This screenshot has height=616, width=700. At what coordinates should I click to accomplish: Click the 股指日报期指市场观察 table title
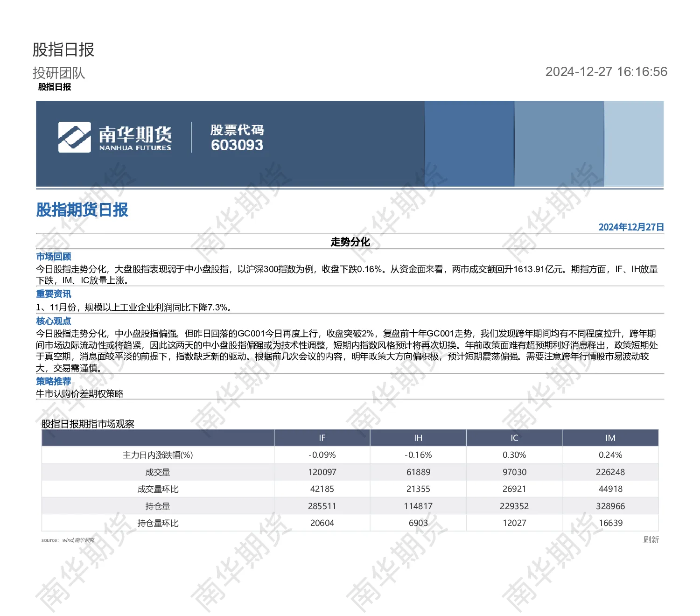click(x=88, y=424)
